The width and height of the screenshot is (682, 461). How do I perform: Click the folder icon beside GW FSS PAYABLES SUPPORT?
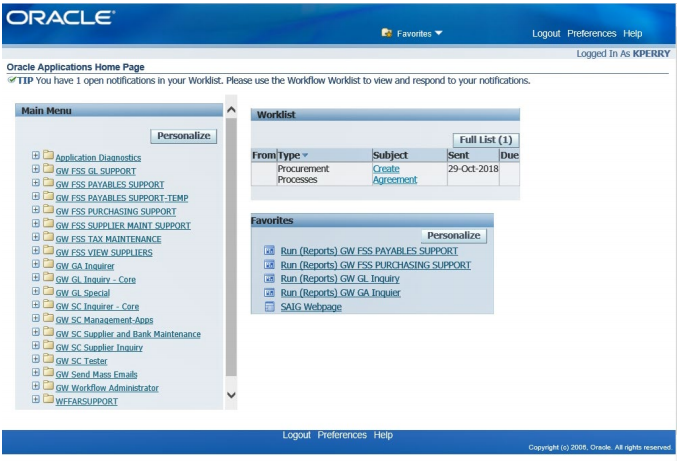click(x=48, y=182)
